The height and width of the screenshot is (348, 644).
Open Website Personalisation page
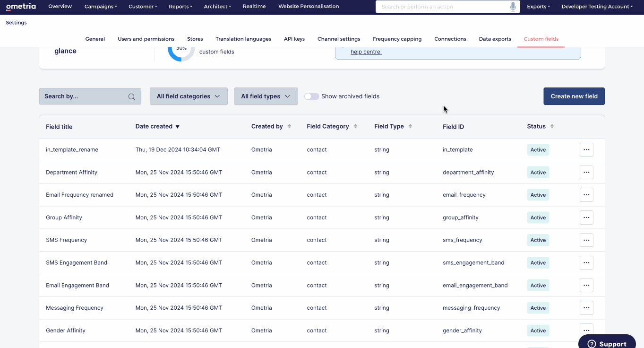[309, 7]
